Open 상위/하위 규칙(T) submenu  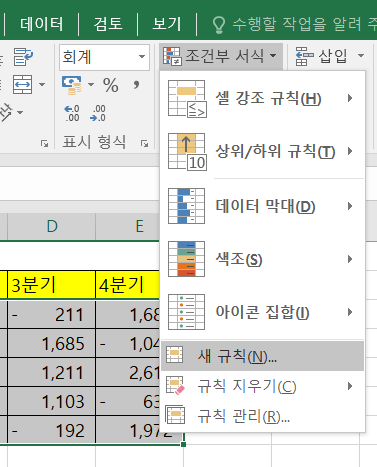coord(263,152)
